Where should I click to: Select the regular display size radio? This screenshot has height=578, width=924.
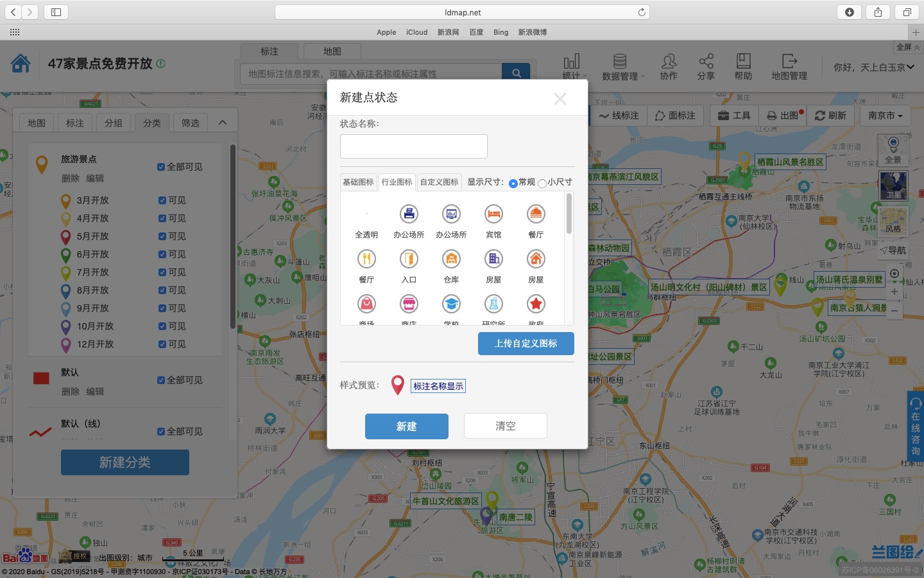pyautogui.click(x=513, y=183)
